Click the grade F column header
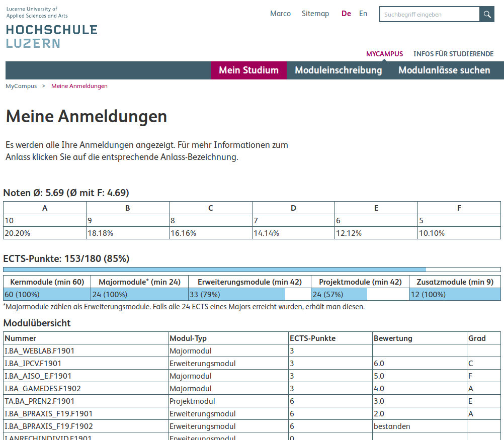 point(459,208)
